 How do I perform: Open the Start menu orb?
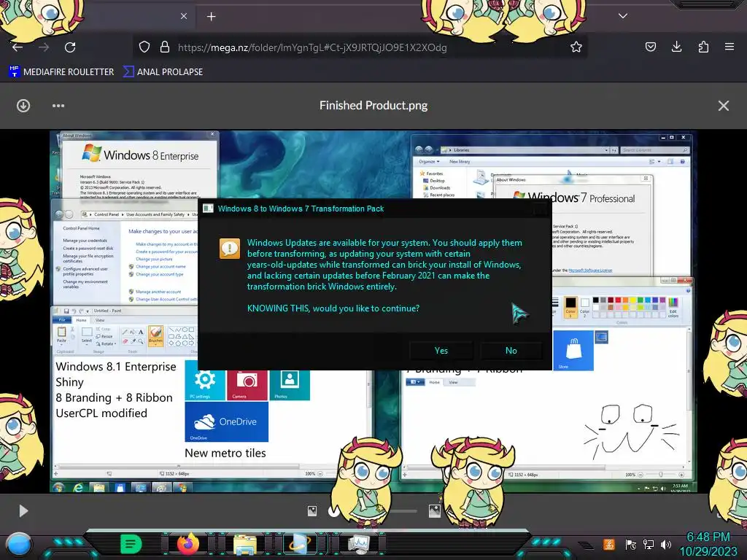tap(19, 544)
